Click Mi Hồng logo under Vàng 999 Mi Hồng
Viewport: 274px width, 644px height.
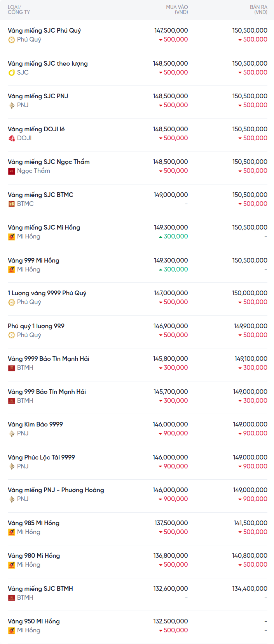coord(12,270)
